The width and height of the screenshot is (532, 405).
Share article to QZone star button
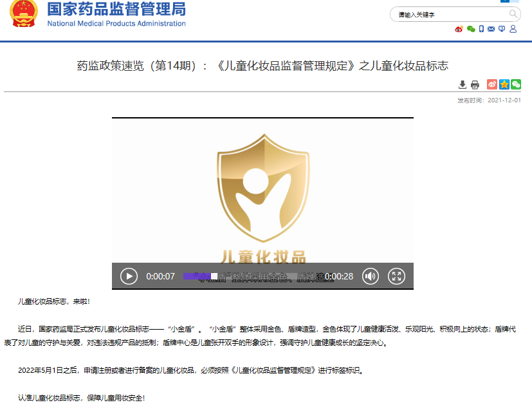pyautogui.click(x=504, y=84)
